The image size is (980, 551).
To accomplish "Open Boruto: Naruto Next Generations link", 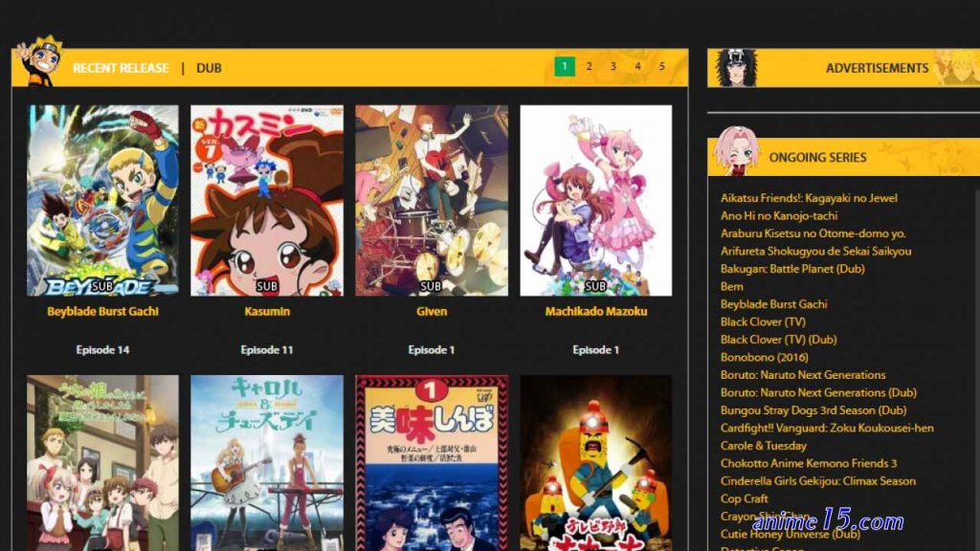I will pos(803,375).
